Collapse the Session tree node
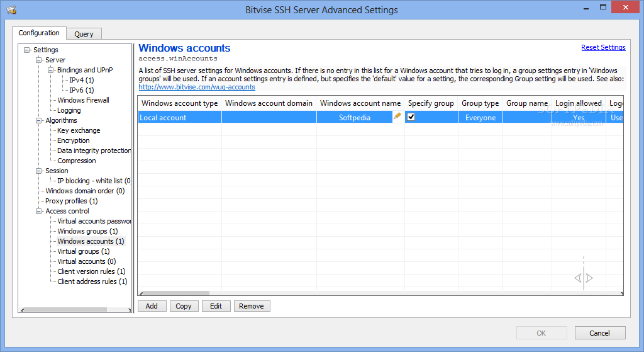The width and height of the screenshot is (644, 352). click(x=38, y=171)
